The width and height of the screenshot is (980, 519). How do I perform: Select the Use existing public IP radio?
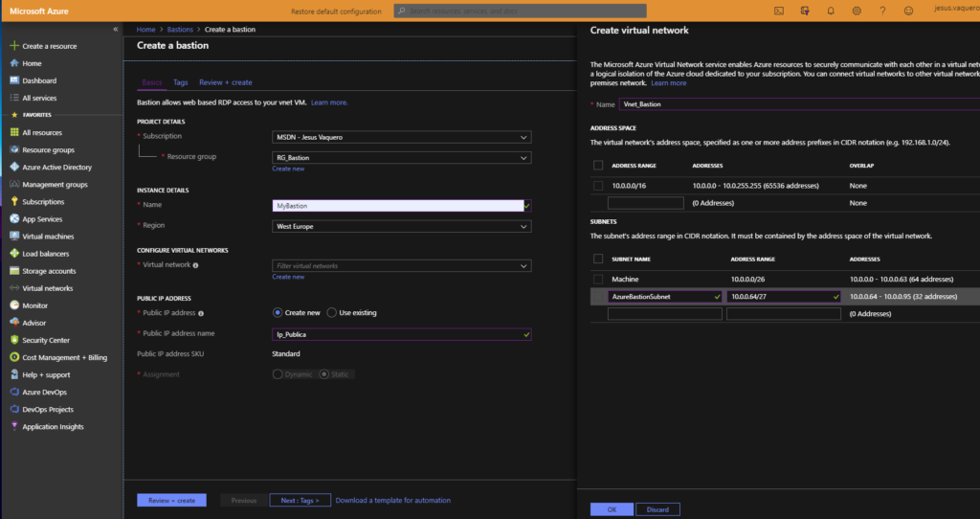tap(332, 313)
